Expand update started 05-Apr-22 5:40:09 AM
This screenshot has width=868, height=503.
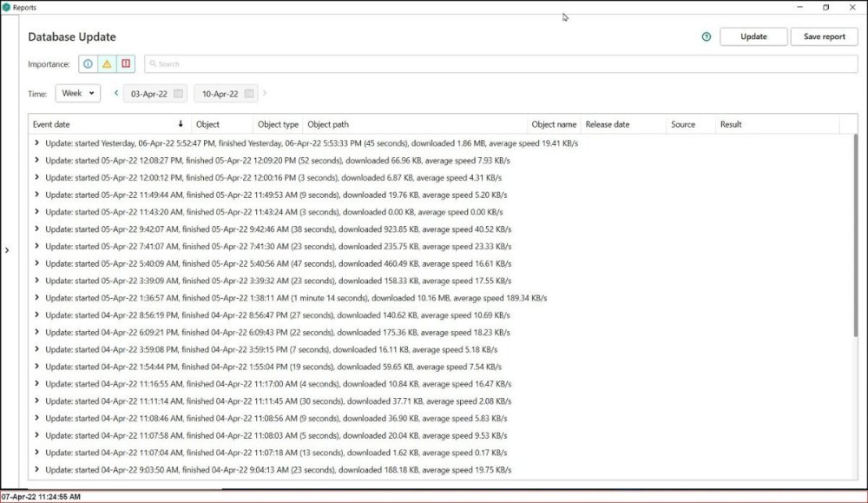[36, 263]
